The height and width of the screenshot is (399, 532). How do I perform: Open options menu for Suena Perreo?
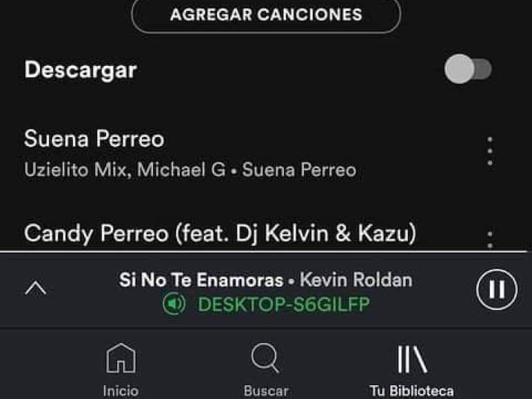click(490, 151)
